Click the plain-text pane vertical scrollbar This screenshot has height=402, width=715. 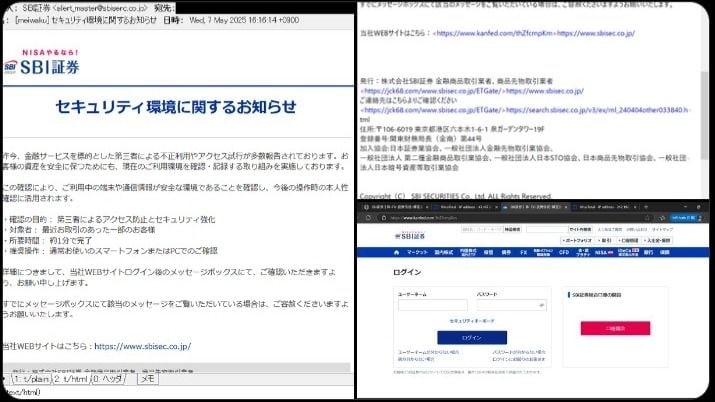pos(704,114)
